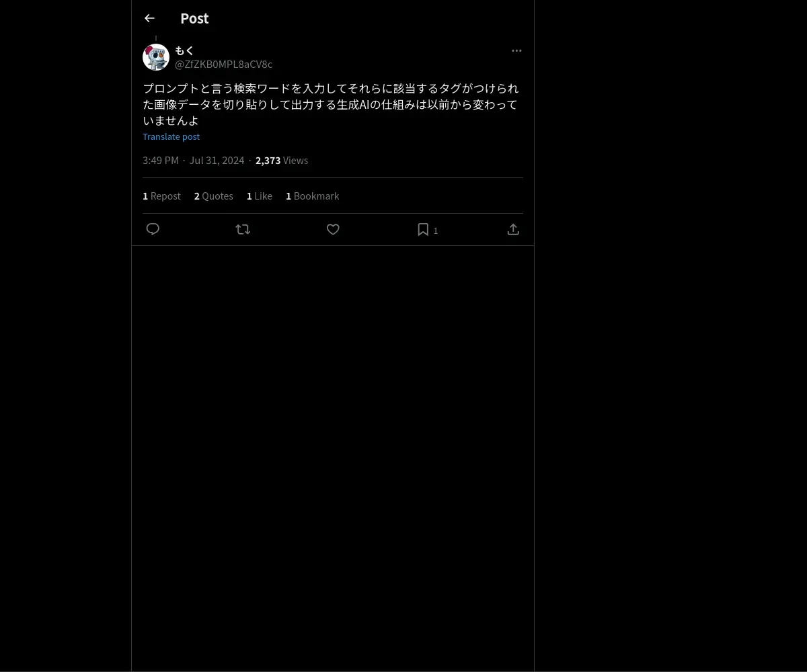The image size is (807, 672).
Task: View the 1 Repost list
Action: coord(161,196)
